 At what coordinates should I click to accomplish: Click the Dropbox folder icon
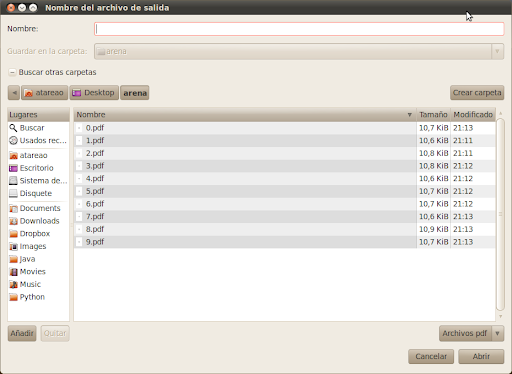pyautogui.click(x=13, y=234)
